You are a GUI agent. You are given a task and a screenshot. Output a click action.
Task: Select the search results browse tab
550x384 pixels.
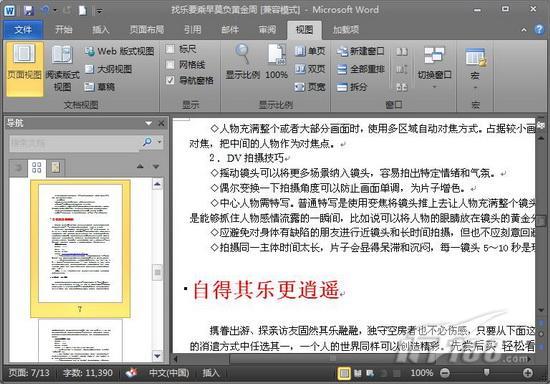tap(55, 168)
